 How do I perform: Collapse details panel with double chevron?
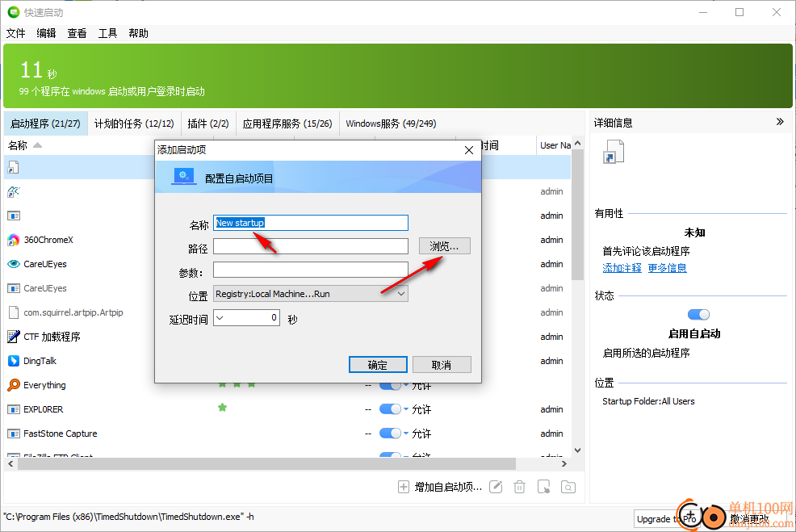tap(781, 122)
